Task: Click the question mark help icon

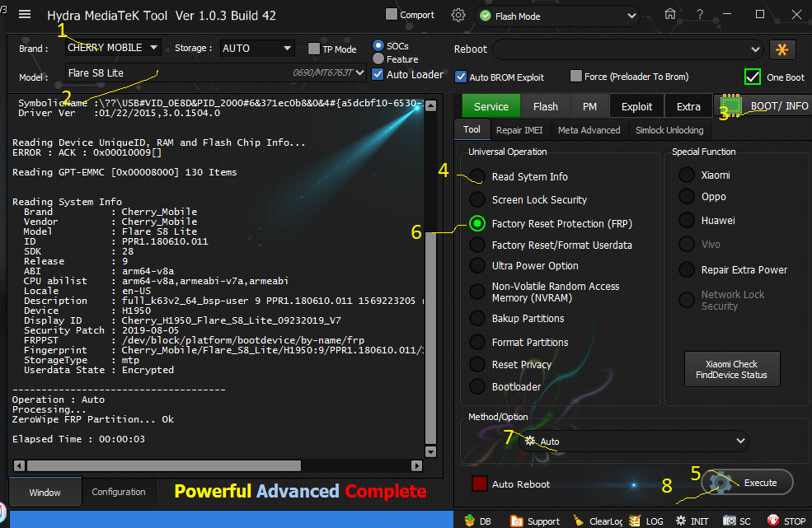Action: coord(700,15)
